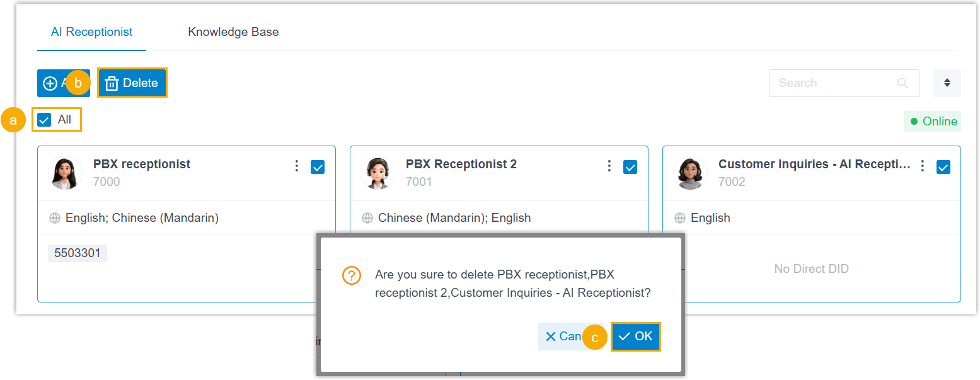
Task: Confirm deletion with the OK button
Action: click(636, 337)
